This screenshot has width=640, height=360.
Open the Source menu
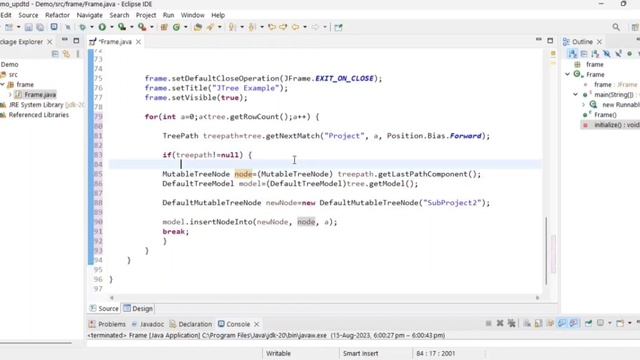(28, 15)
